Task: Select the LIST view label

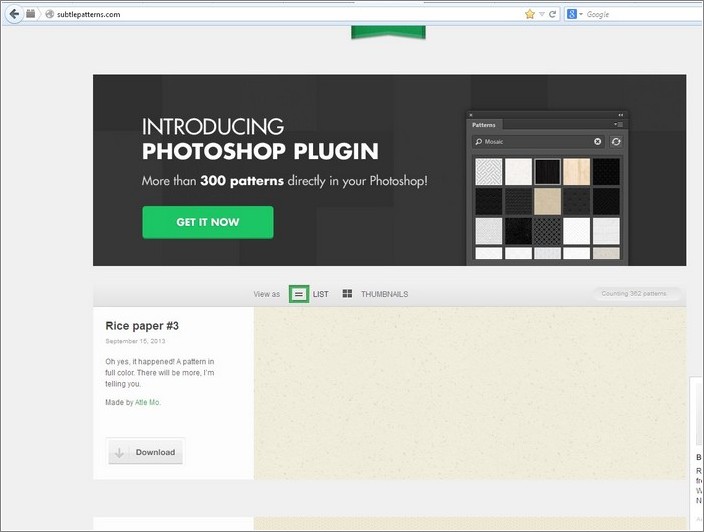Action: pos(321,294)
